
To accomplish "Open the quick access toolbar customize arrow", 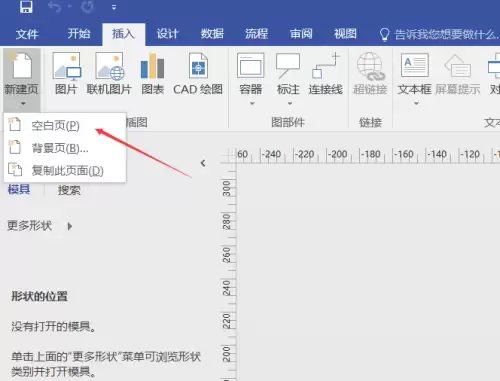I will [x=114, y=7].
